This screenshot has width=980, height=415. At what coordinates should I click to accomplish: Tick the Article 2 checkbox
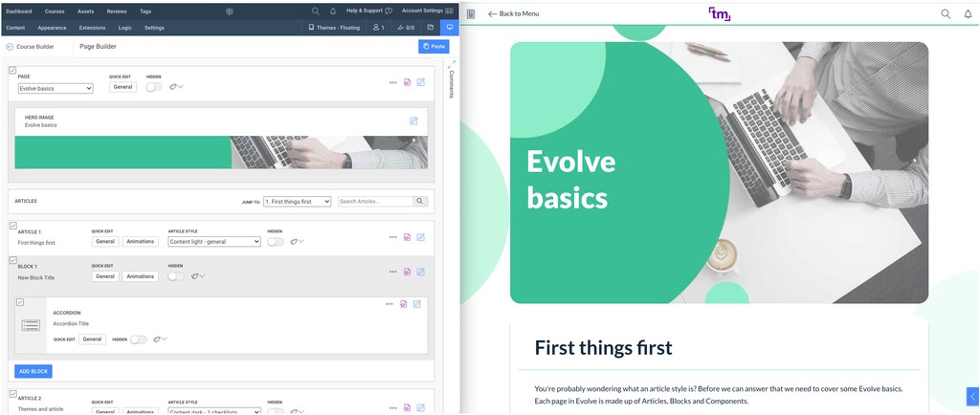coord(12,394)
